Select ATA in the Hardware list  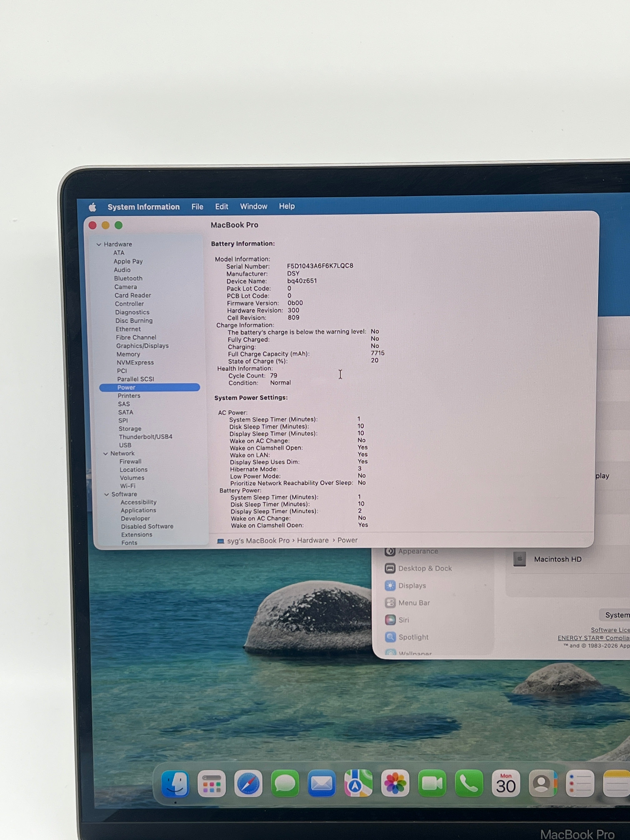tap(119, 253)
